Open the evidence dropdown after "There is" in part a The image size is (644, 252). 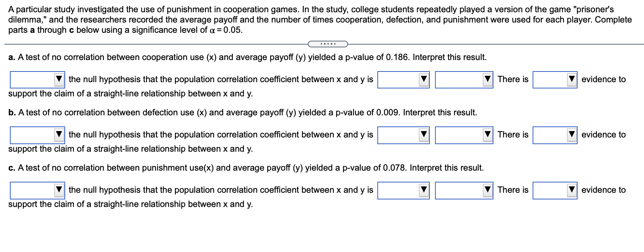pyautogui.click(x=571, y=79)
